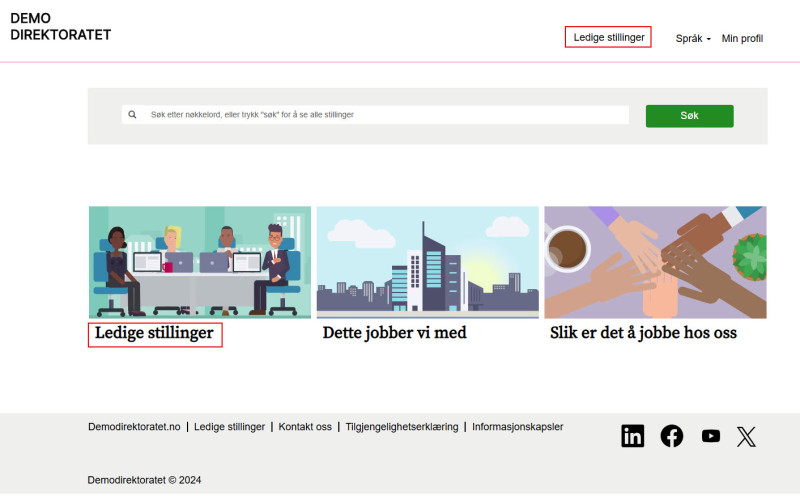Viewport: 800px width, 496px height.
Task: Open the Tilgjengelighetserklæring footer link
Action: pos(402,427)
